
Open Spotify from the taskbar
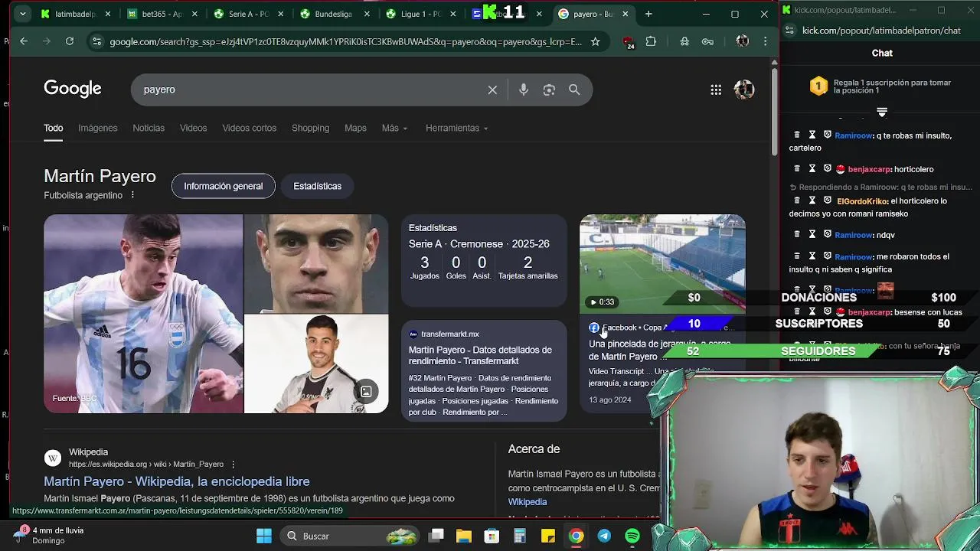pyautogui.click(x=632, y=536)
